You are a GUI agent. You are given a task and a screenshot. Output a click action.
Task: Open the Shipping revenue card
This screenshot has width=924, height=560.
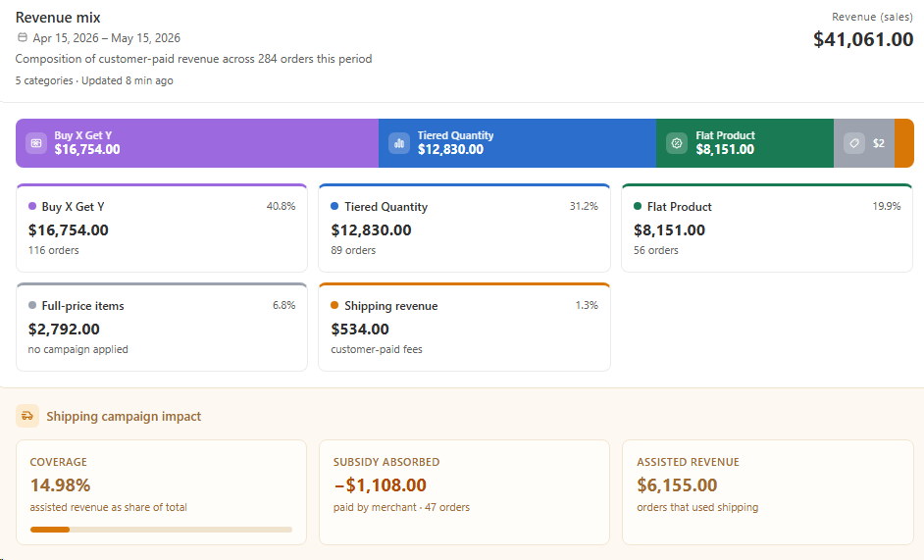pos(464,328)
